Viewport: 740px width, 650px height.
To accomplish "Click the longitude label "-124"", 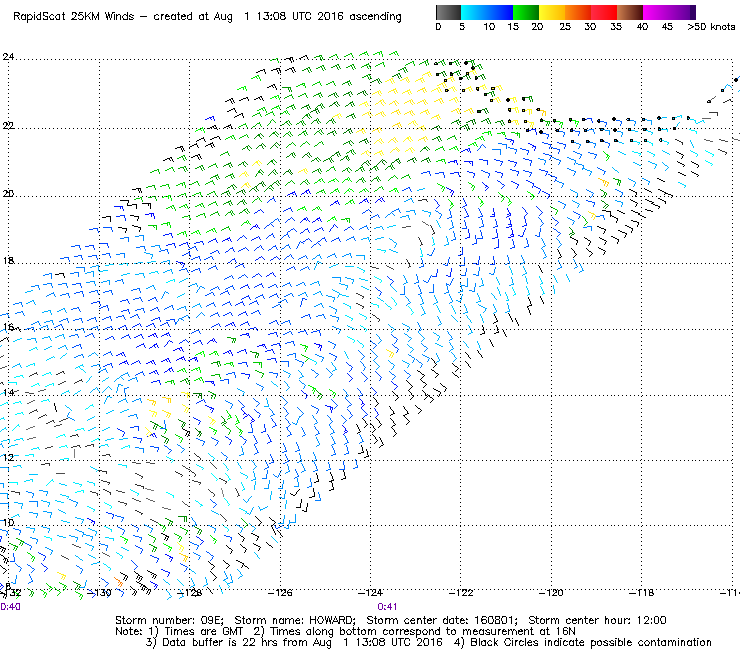I will coord(370,593).
